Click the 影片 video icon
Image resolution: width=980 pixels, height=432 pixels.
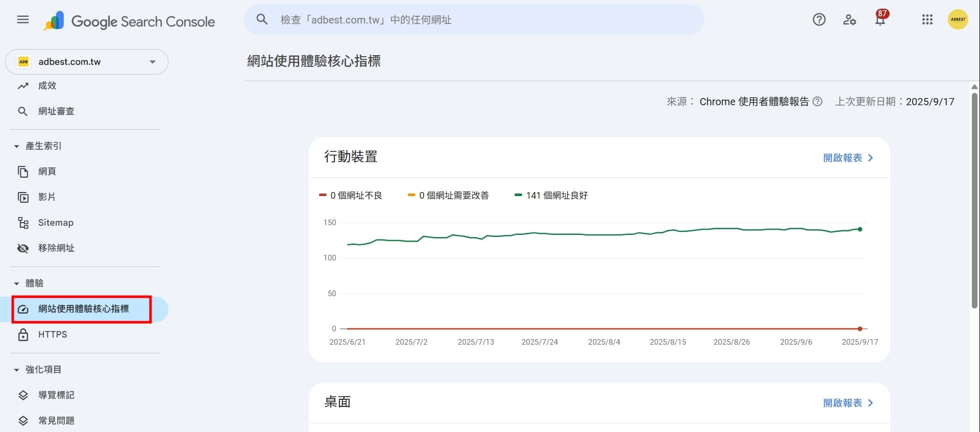[23, 197]
